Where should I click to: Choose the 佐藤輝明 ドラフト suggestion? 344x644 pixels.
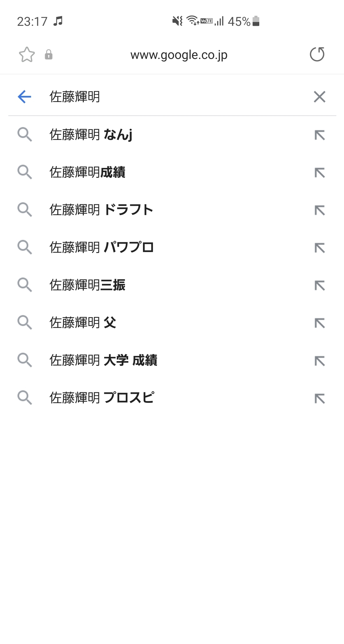click(101, 210)
